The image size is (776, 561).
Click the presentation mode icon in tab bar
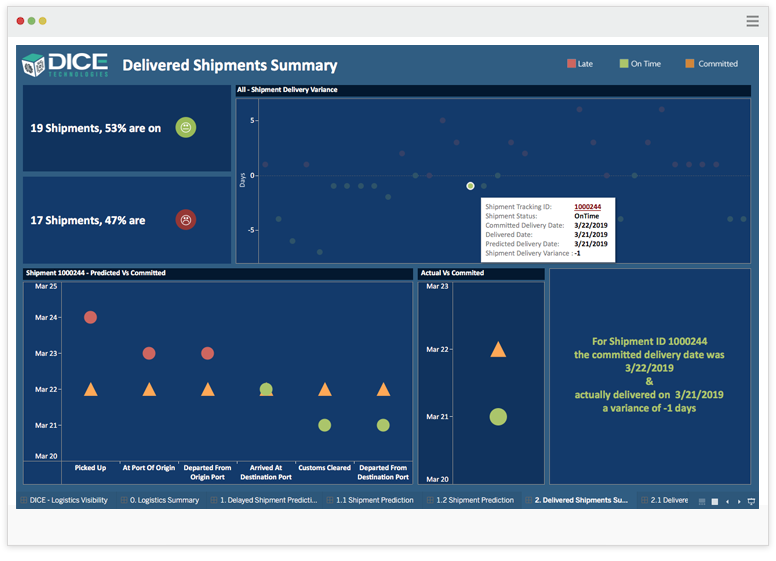click(751, 500)
